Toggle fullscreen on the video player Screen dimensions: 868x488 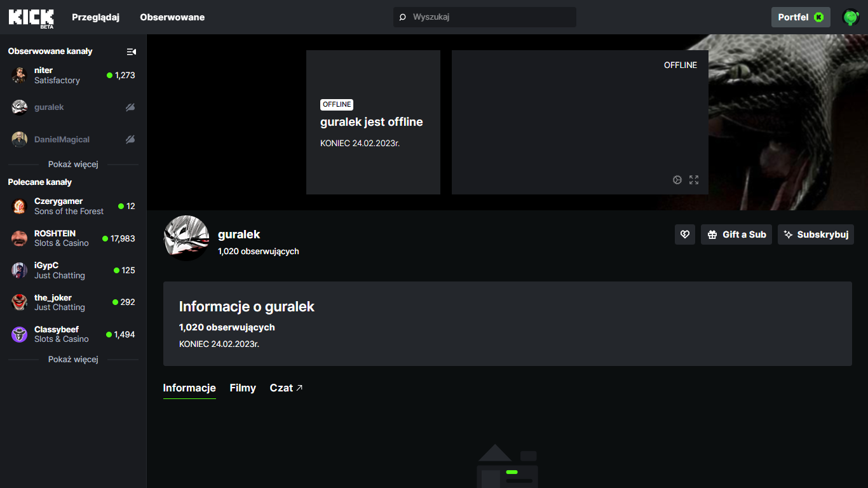(x=694, y=180)
